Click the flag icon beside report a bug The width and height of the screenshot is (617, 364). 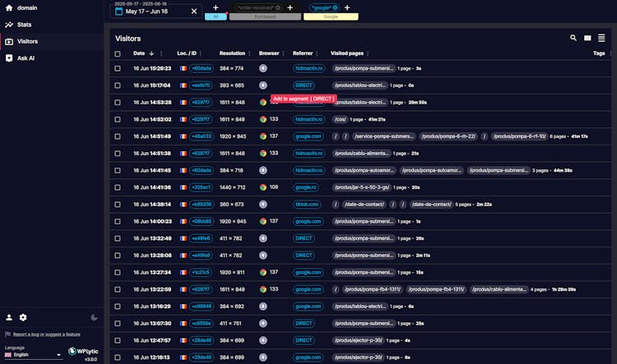tap(8, 334)
